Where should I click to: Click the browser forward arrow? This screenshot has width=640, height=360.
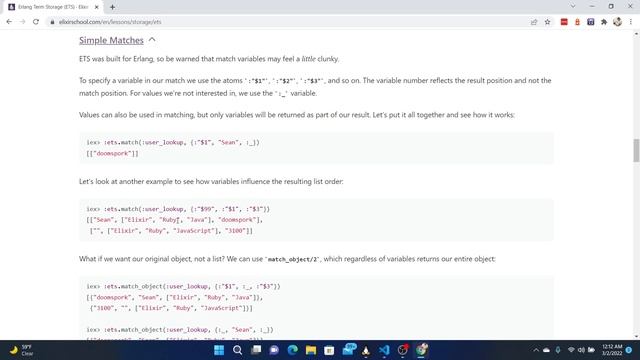[x=22, y=22]
